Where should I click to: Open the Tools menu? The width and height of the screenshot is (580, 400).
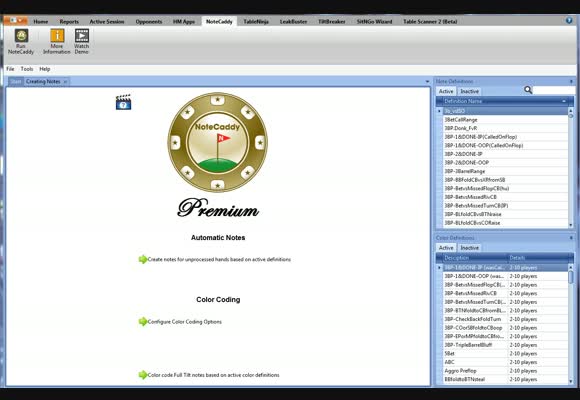(x=27, y=69)
